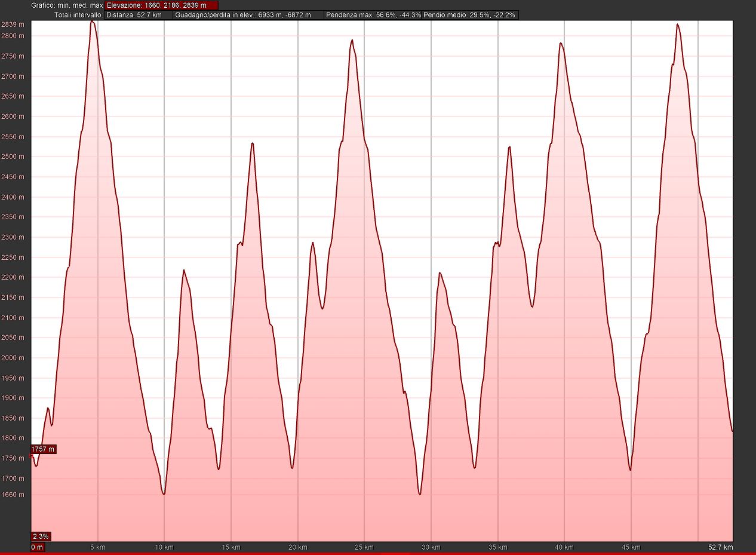Click the first 2839 m peak near 5 km
Screen dimensions: 756x555
click(92, 22)
